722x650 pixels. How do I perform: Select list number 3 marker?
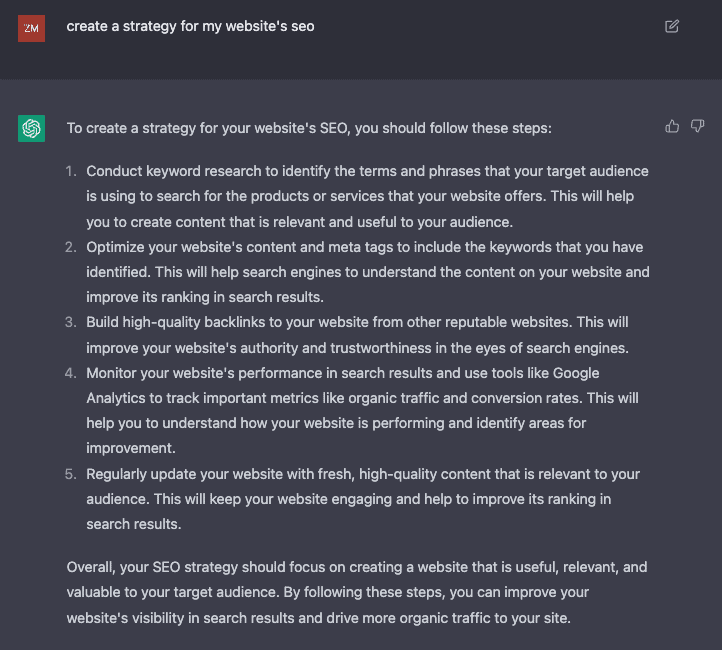coord(71,323)
